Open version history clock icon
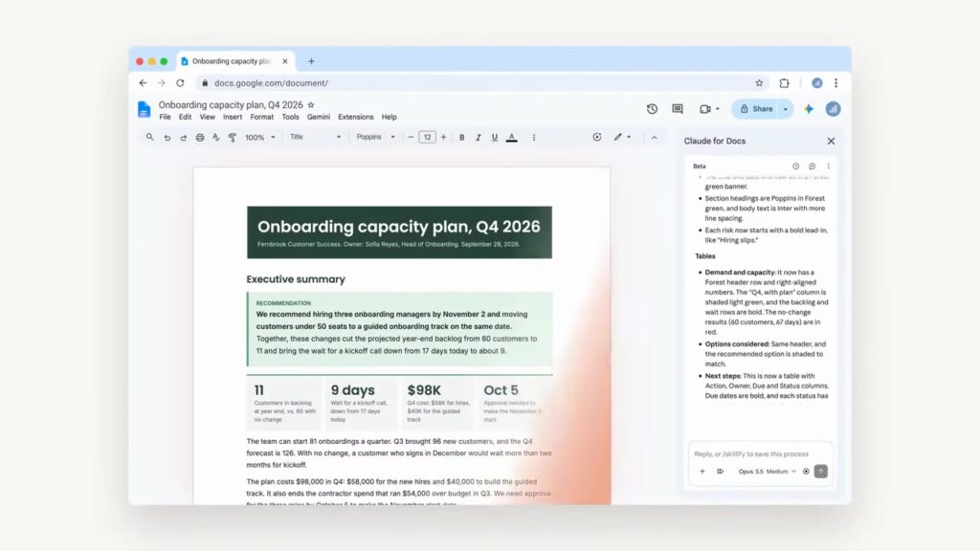The height and width of the screenshot is (551, 980). [652, 109]
